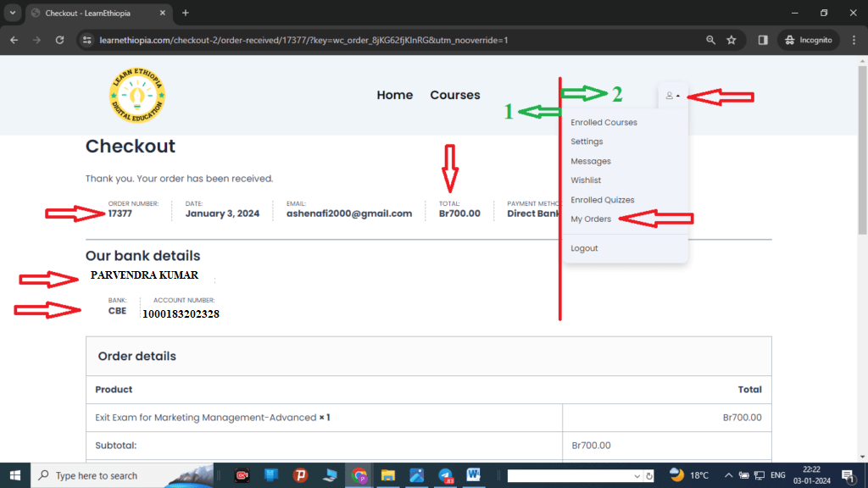Click the Learn Ethiopia logo

point(136,95)
